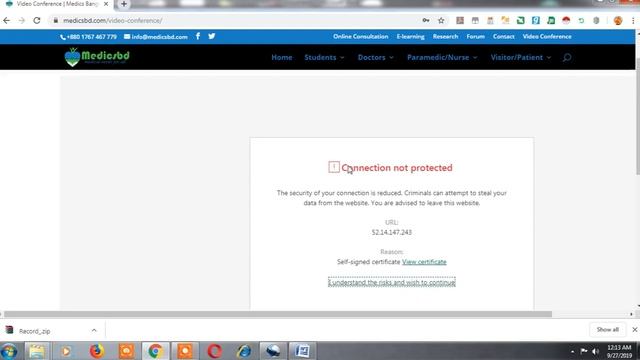The height and width of the screenshot is (360, 640).
Task: Click I understand the risks and wish to continue
Action: [391, 282]
